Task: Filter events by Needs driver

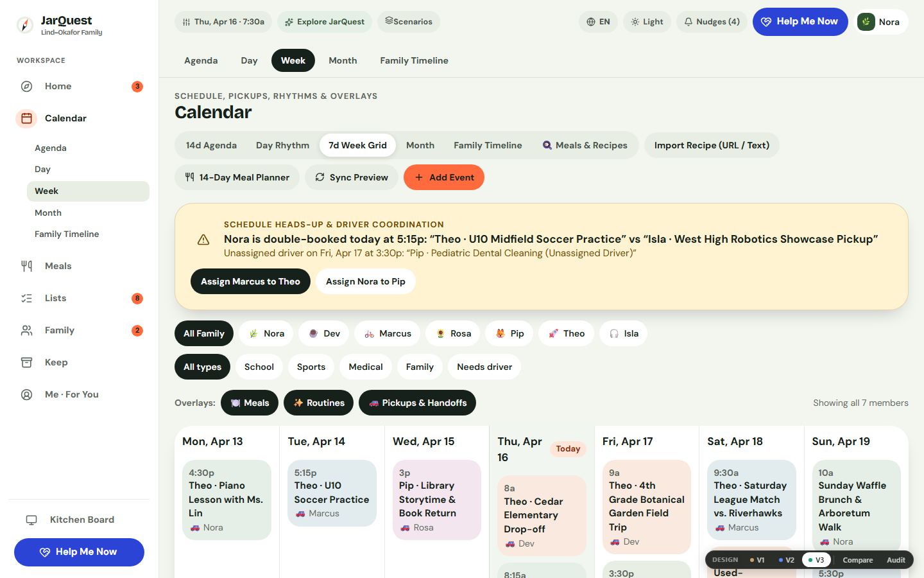Action: click(x=484, y=367)
